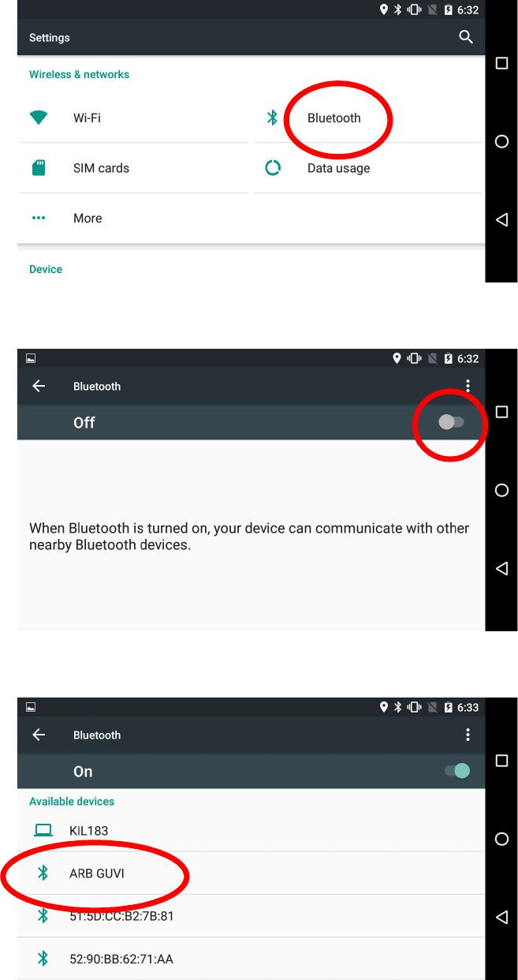Open overflow menu on Bluetooth Off screen
This screenshot has width=518, height=980.
[x=468, y=386]
